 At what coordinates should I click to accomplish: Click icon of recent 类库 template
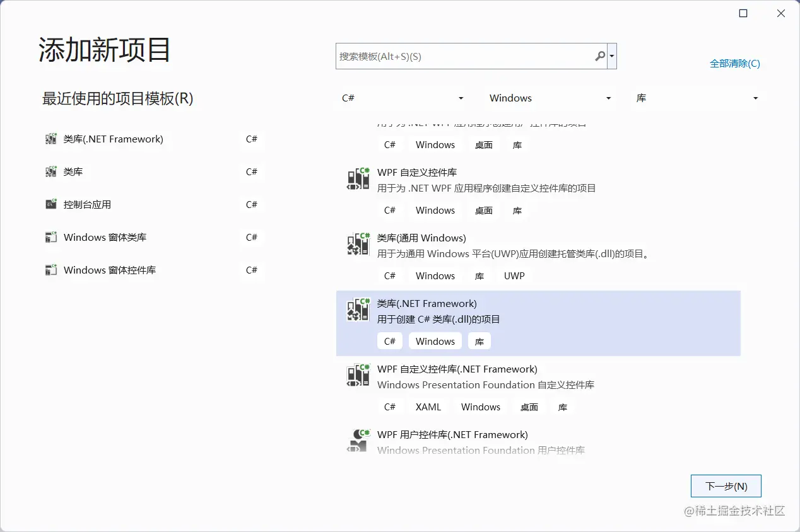coord(51,171)
